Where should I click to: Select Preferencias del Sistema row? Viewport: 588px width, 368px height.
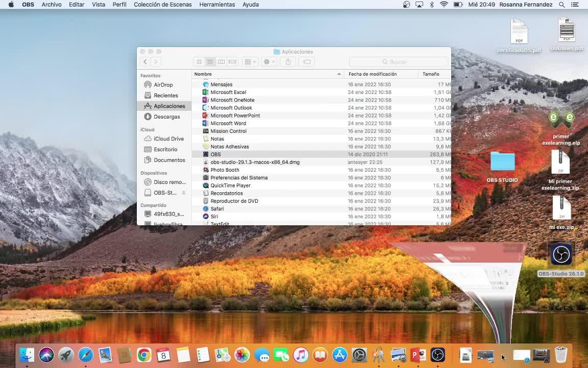[322, 178]
